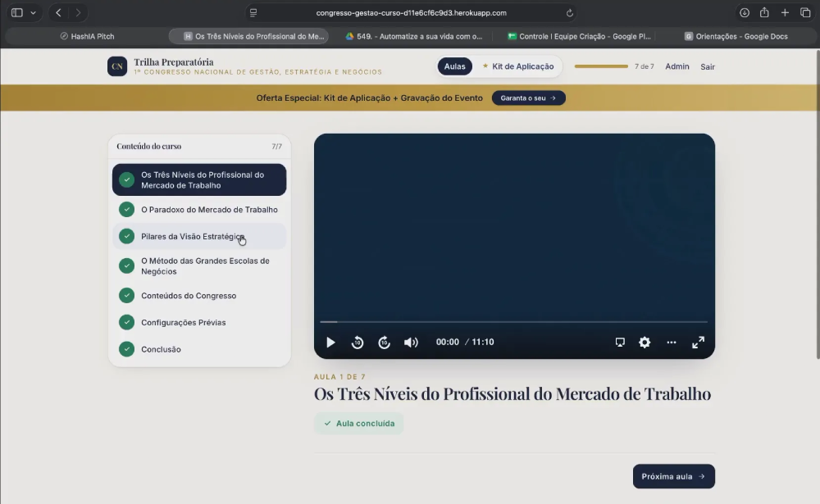Open lesson Configurações Prévias
820x504 pixels.
(x=199, y=323)
